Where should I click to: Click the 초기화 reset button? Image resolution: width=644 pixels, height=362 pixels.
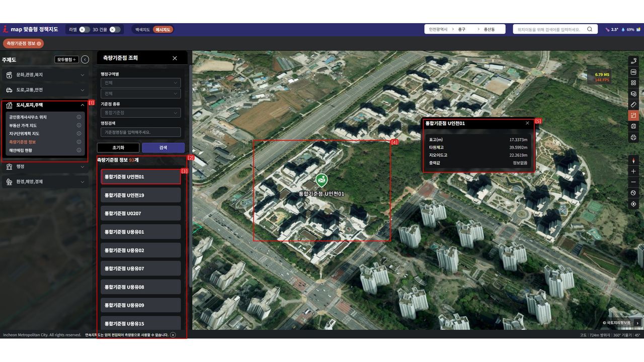pyautogui.click(x=118, y=148)
